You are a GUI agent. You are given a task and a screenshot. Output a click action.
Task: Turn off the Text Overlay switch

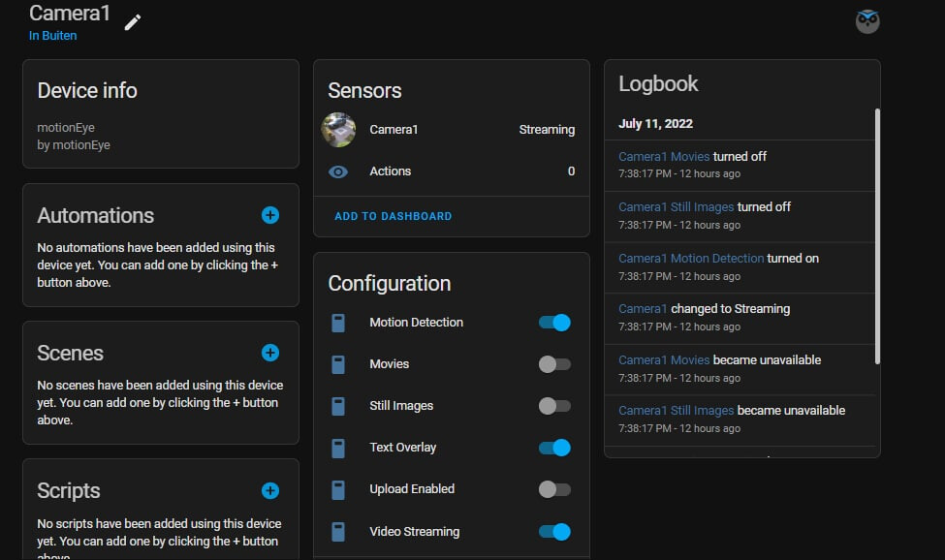click(x=554, y=448)
